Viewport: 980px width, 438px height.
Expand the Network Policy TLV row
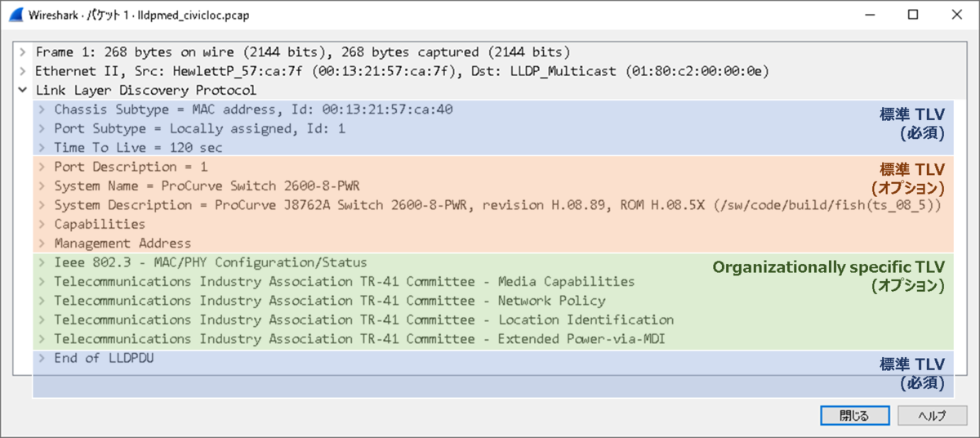(x=42, y=301)
